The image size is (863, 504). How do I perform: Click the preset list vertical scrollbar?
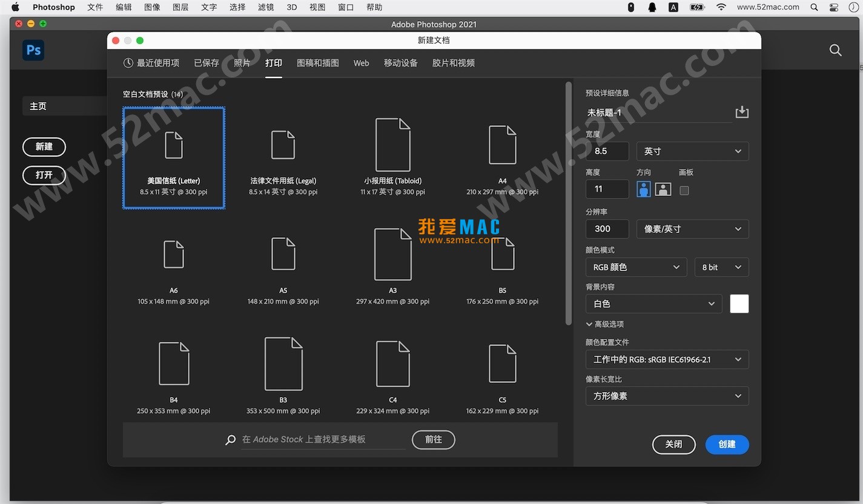(x=568, y=203)
